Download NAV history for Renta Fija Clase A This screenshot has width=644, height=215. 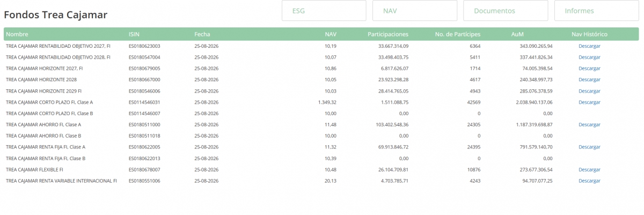[589, 147]
